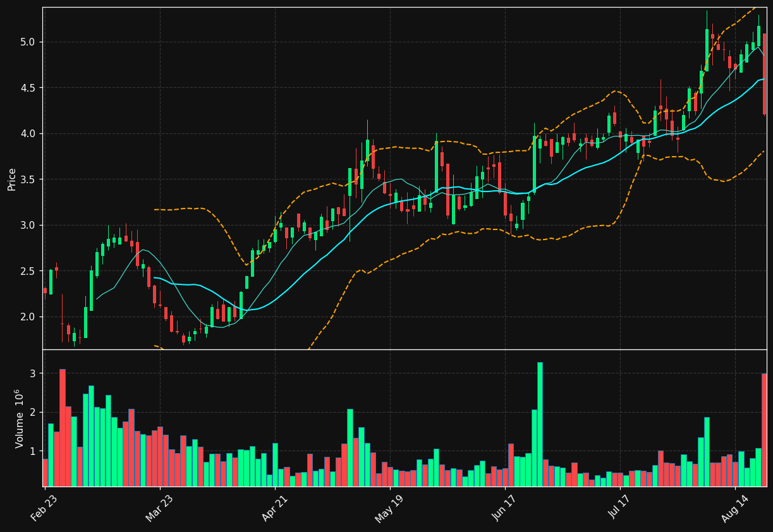Select the volume tick label 2
This screenshot has width=773, height=532.
point(33,413)
